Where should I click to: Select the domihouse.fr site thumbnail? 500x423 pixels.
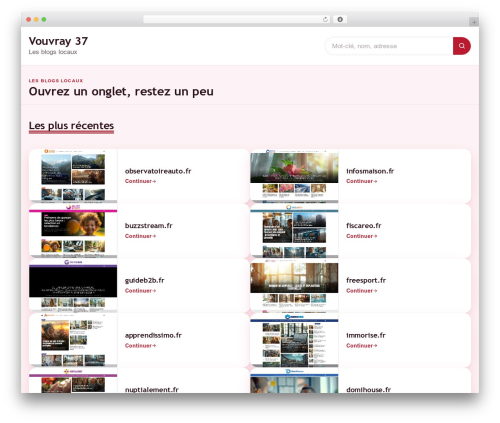[294, 381]
